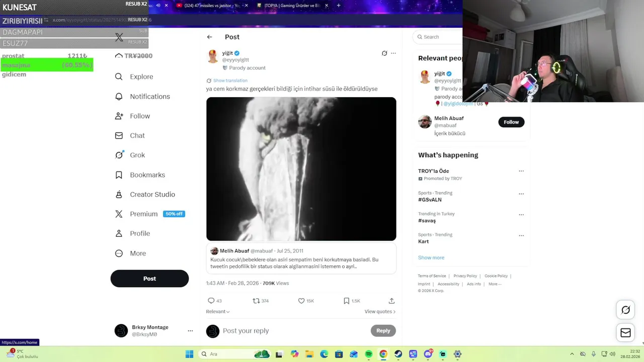Click Show translation link
The width and height of the screenshot is (644, 362).
pos(230,80)
